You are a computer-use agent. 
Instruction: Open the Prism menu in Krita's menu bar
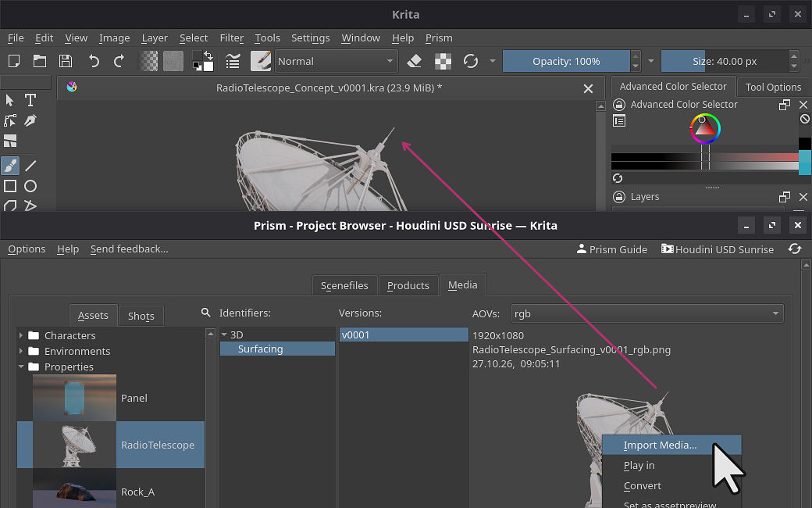439,38
